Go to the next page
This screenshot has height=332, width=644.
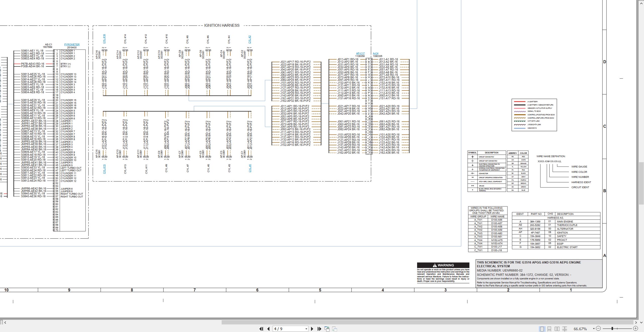[312, 329]
